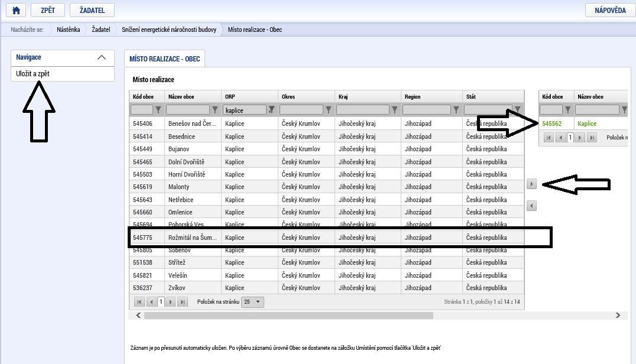This screenshot has width=636, height=364.
Task: Sort by Kód obce header in left table
Action: (143, 97)
